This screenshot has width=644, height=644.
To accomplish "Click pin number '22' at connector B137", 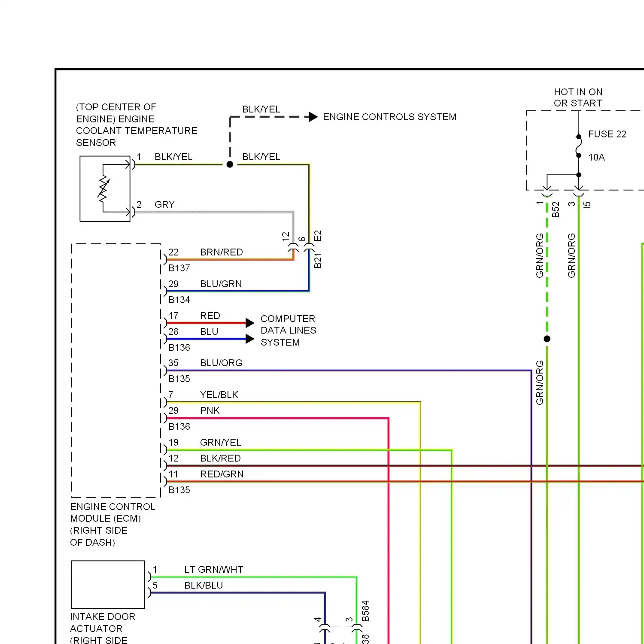I will 173,252.
